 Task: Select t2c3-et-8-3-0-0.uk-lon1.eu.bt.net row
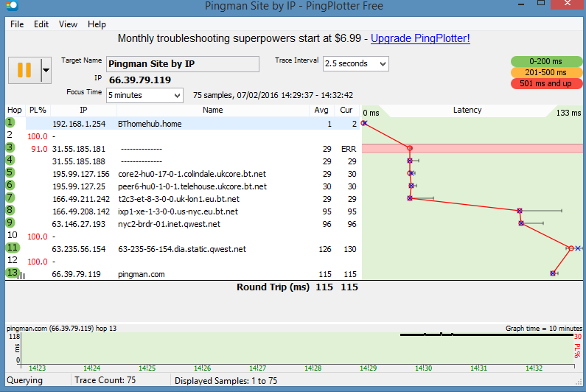182,199
